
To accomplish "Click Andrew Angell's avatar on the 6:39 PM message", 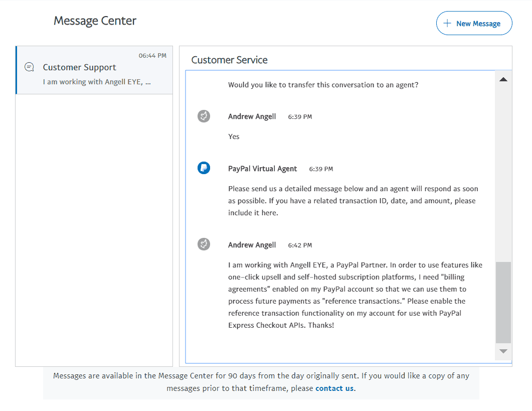I will [204, 116].
